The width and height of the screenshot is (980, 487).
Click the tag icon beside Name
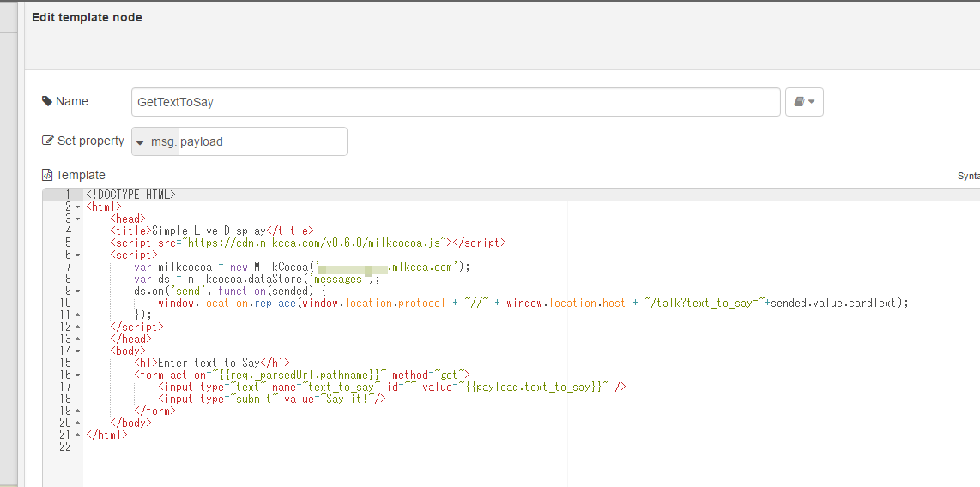point(47,101)
